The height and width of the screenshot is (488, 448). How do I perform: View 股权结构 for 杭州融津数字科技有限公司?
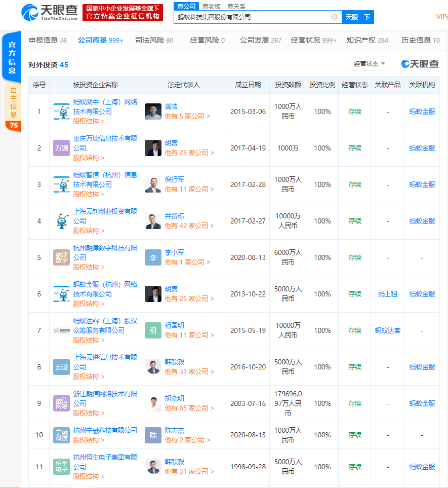(x=89, y=267)
